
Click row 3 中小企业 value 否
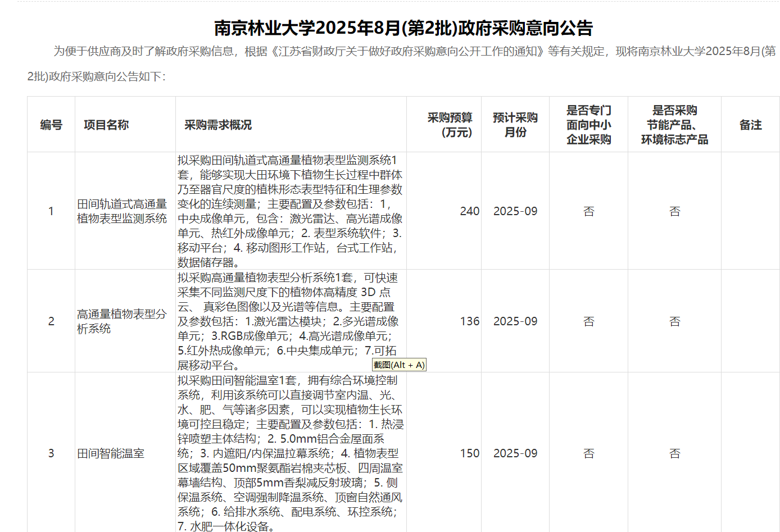tap(588, 453)
